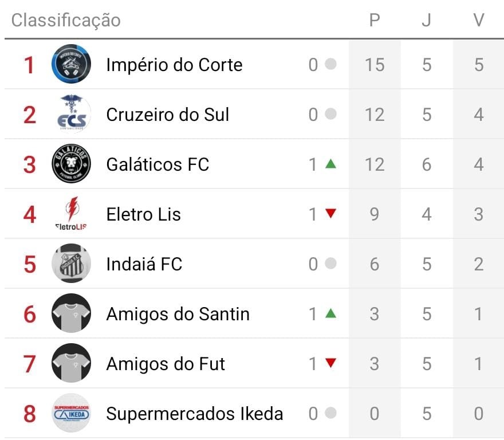
Task: Sort by the J games column header
Action: [x=427, y=21]
